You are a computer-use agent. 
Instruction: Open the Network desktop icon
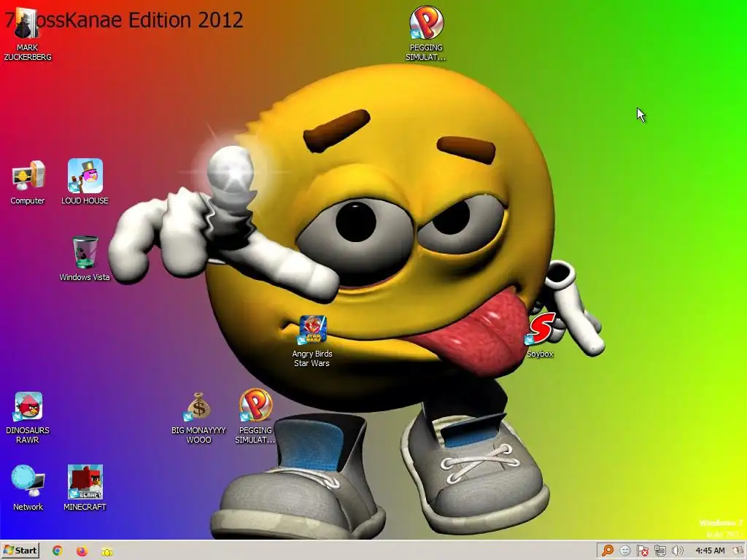[28, 488]
